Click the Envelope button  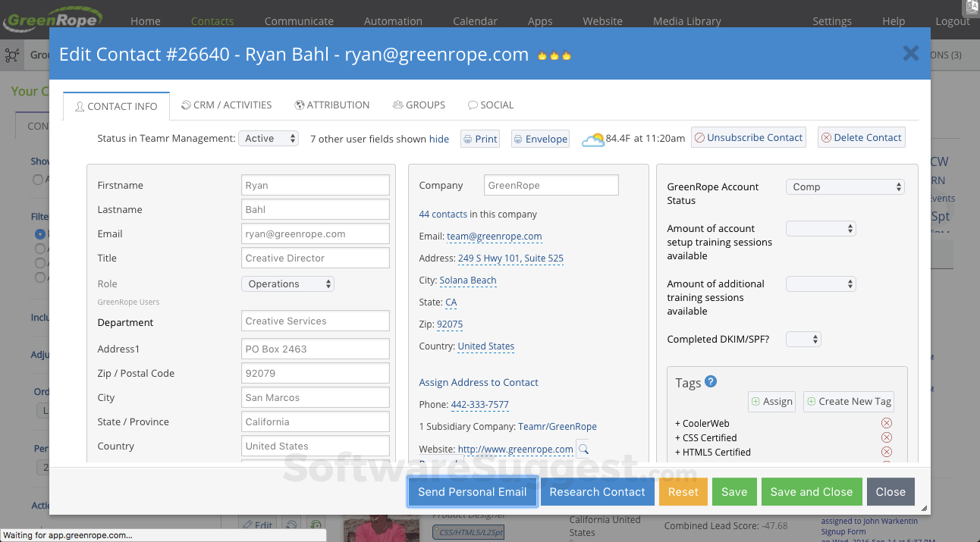point(540,139)
